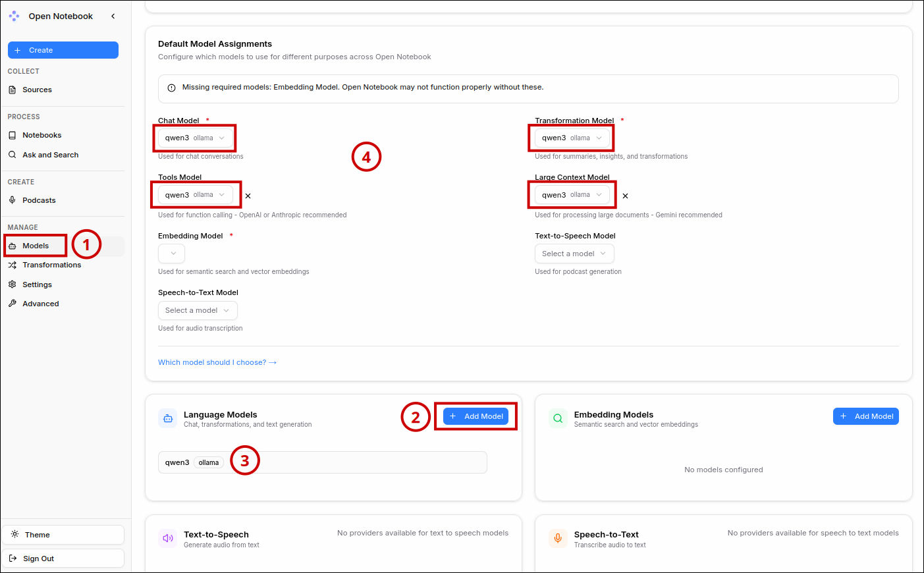Screen dimensions: 924x573
Task: Go to Notebooks in the sidebar
Action: point(41,135)
